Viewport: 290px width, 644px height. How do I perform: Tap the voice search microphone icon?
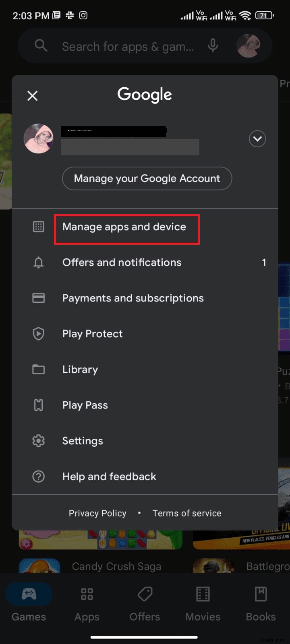coord(213,45)
